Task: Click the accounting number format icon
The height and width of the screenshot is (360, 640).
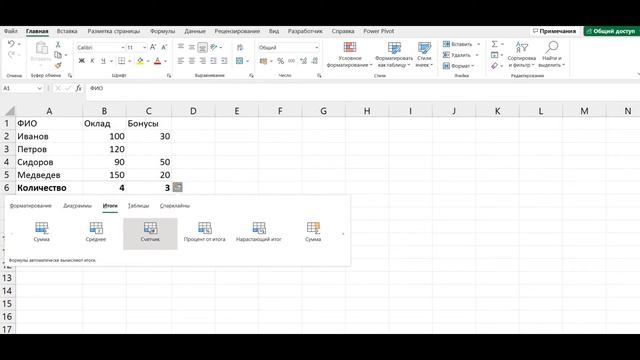Action: (x=263, y=61)
